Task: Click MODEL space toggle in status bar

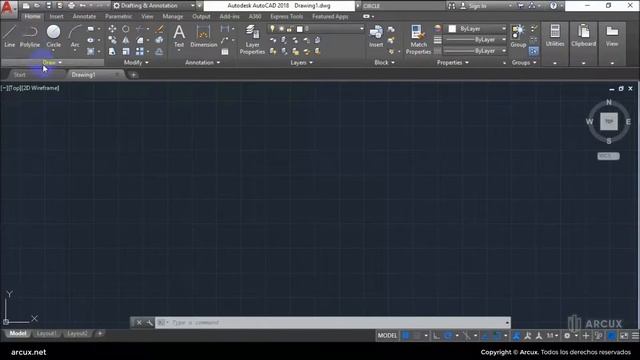Action: point(387,336)
